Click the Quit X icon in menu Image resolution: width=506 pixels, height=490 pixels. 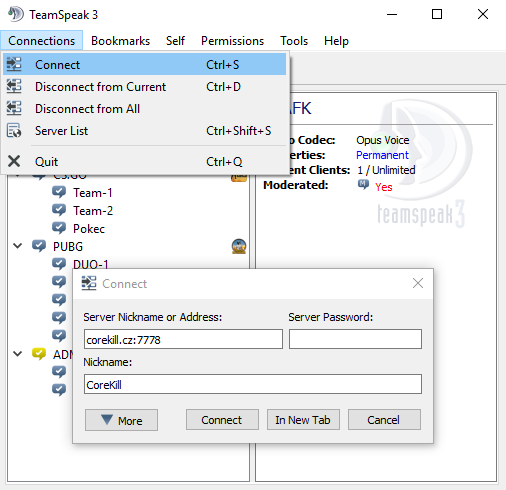14,161
